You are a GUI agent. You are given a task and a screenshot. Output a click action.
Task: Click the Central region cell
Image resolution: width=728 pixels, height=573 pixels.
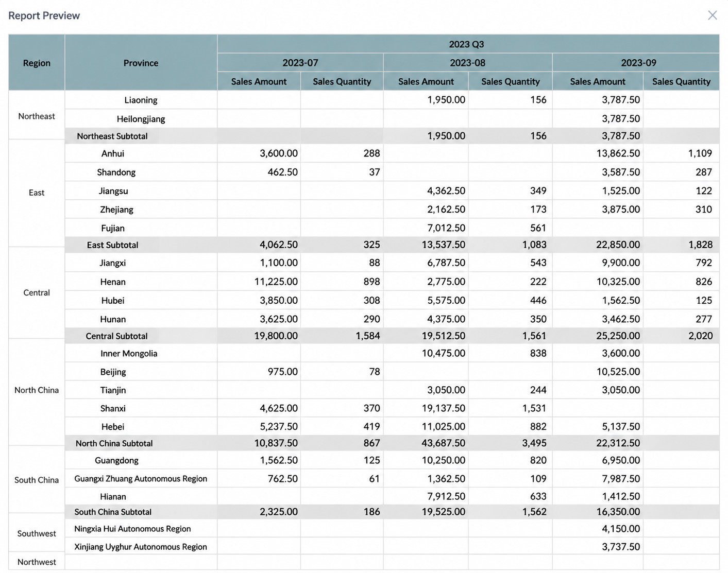[x=37, y=293]
